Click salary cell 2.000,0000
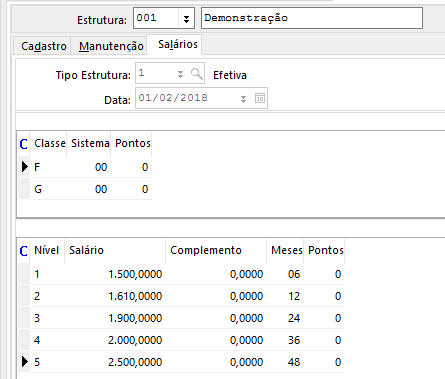This screenshot has height=379, width=445. click(115, 340)
